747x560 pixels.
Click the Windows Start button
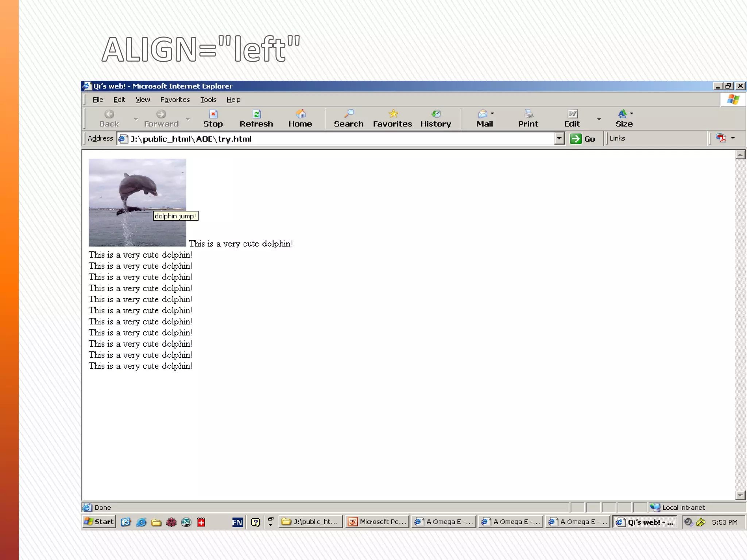pos(99,522)
